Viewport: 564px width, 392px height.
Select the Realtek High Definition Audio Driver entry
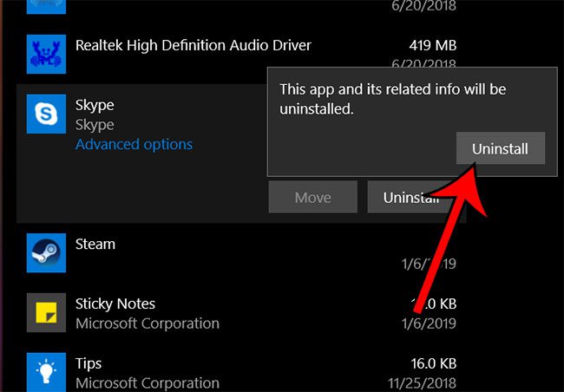(x=193, y=44)
